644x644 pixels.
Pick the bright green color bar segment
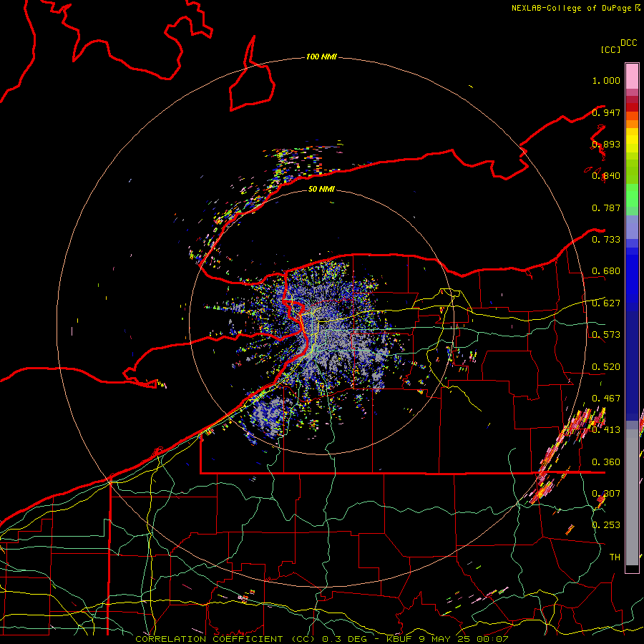coord(632,195)
